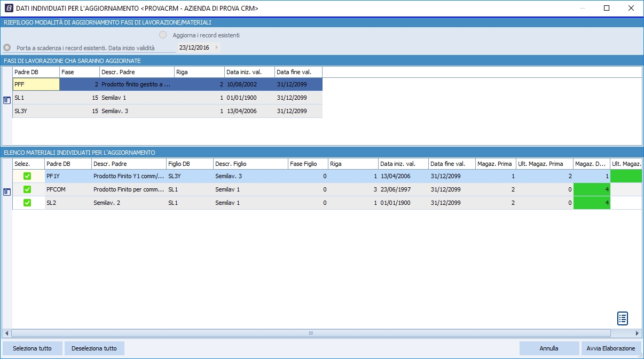Screen dimensions: 644x359
Task: Click left arrow of horizontal scrollbar
Action: click(6, 333)
